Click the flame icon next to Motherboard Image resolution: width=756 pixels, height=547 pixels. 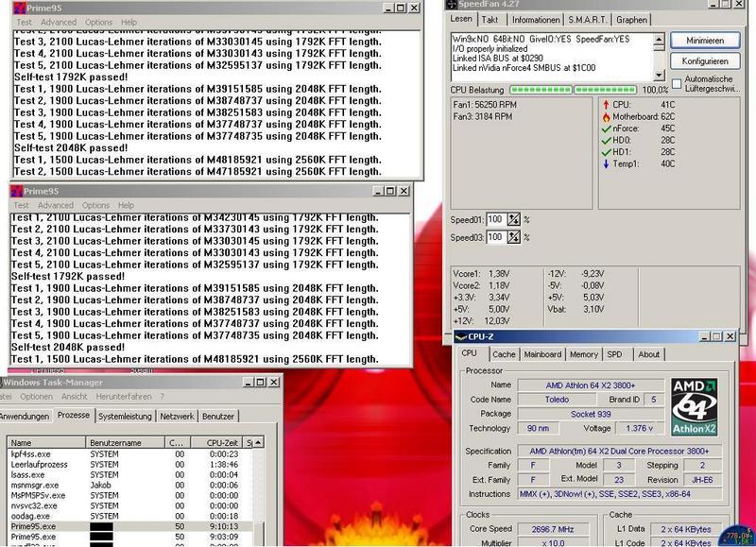click(x=606, y=116)
